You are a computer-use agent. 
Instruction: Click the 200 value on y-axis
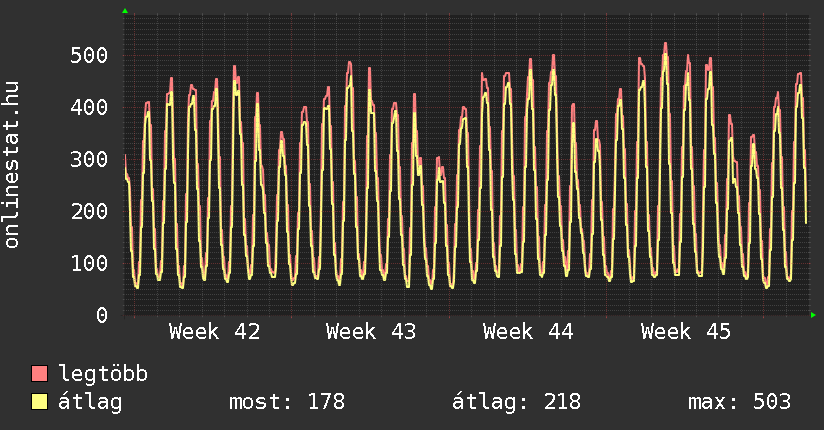[89, 211]
